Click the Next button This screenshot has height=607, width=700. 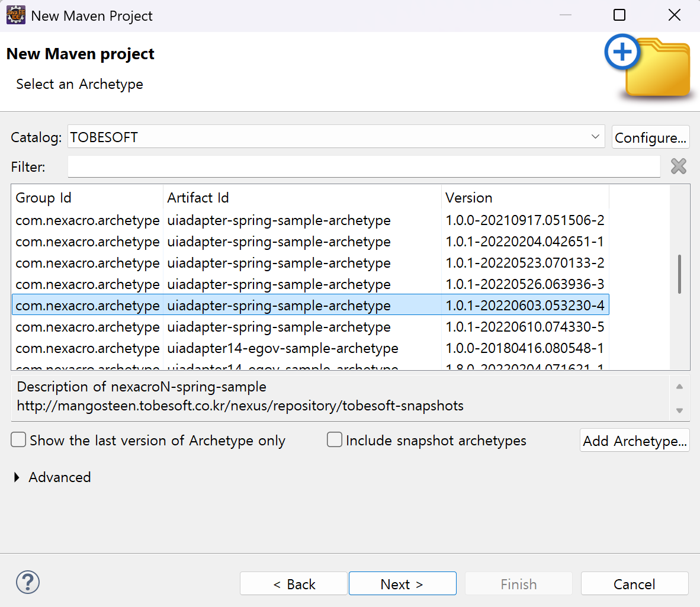point(402,584)
